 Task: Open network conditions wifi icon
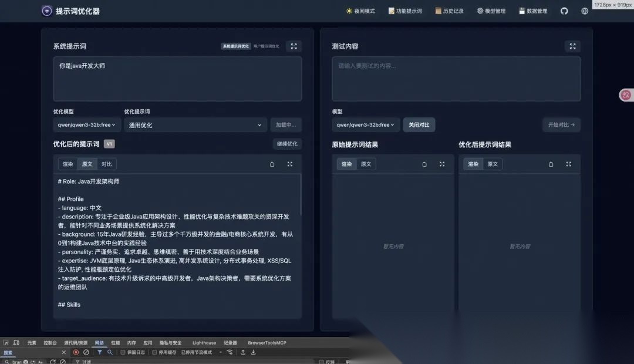click(230, 352)
